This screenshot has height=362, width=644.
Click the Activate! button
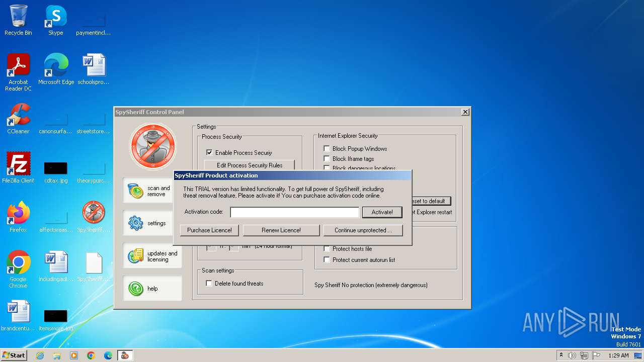pos(382,212)
